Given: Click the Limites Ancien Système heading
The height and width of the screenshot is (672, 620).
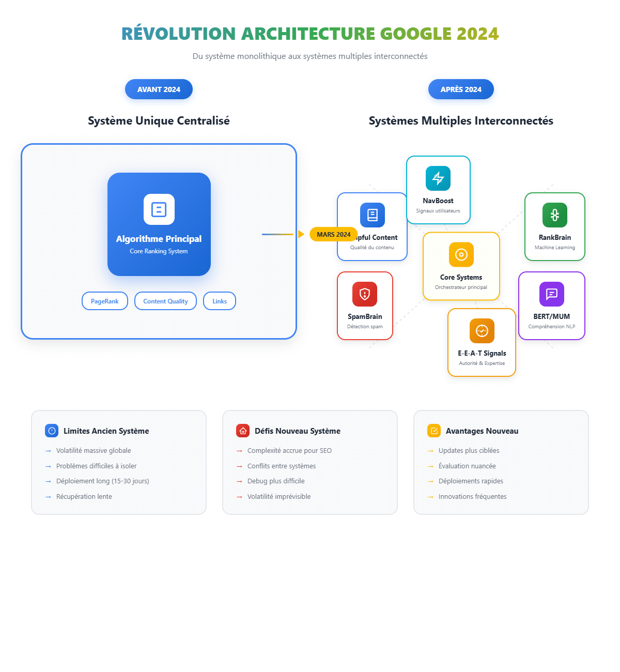Looking at the screenshot, I should click(106, 431).
